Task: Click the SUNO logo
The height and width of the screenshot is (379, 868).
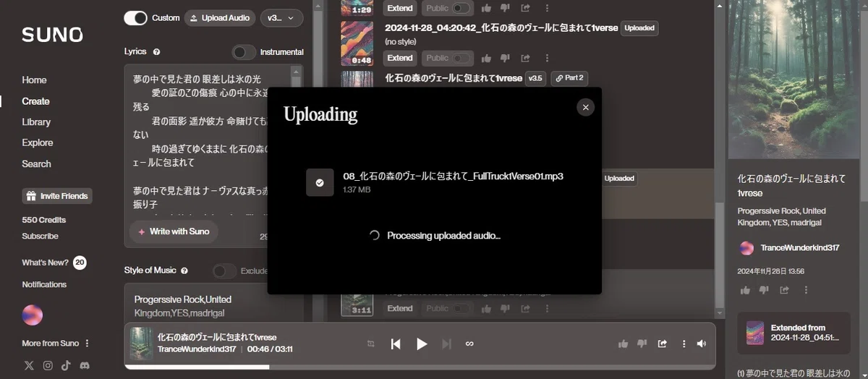Action: click(x=52, y=35)
